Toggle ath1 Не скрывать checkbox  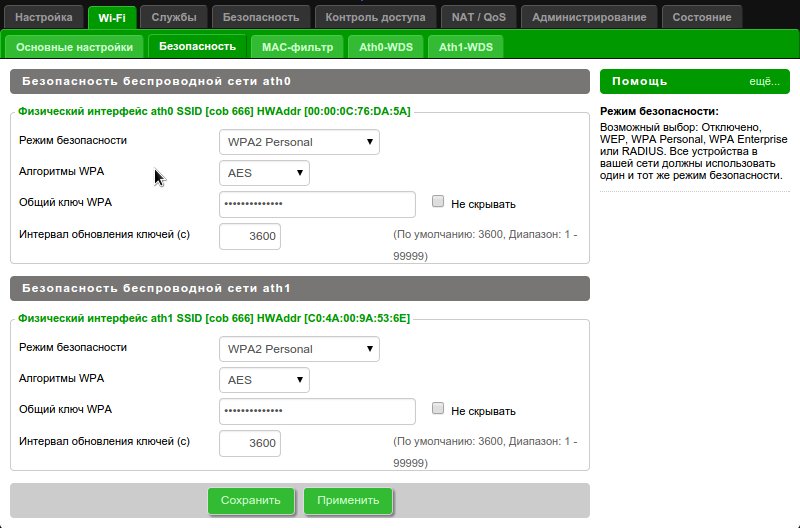tap(438, 408)
